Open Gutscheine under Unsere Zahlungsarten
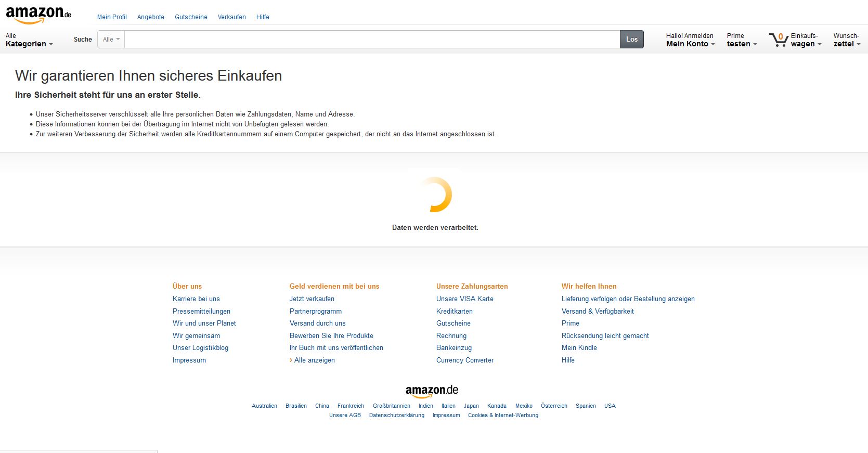 (454, 323)
